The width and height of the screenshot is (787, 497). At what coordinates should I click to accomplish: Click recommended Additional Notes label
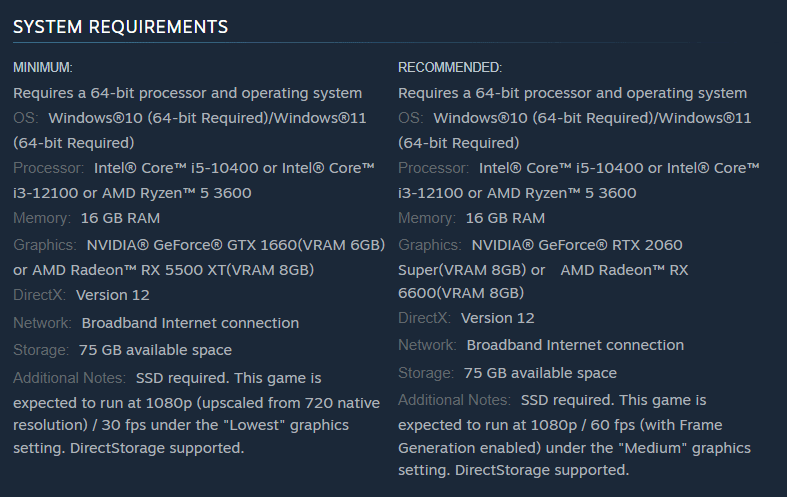(454, 400)
